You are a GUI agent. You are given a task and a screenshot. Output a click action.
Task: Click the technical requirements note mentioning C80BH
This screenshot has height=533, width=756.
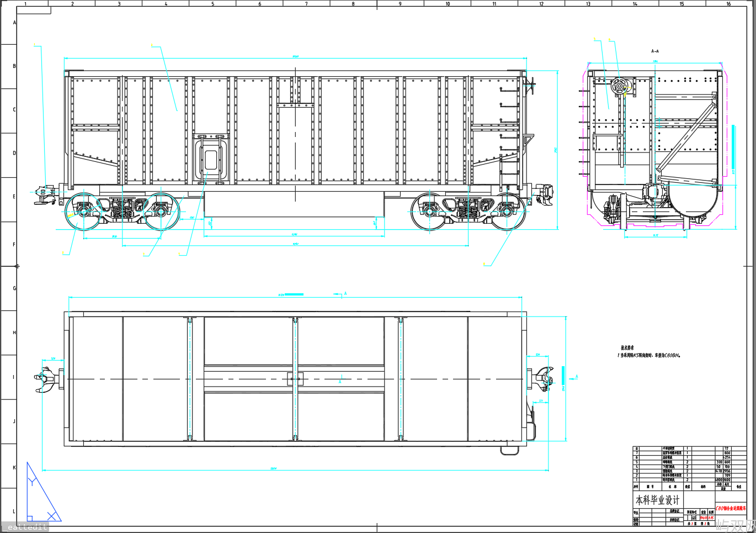649,355
